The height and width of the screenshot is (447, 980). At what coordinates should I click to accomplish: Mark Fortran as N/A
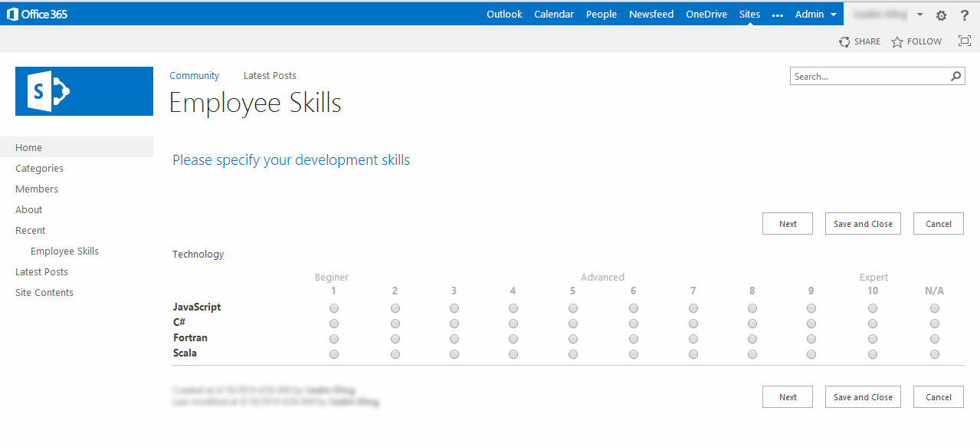point(934,338)
